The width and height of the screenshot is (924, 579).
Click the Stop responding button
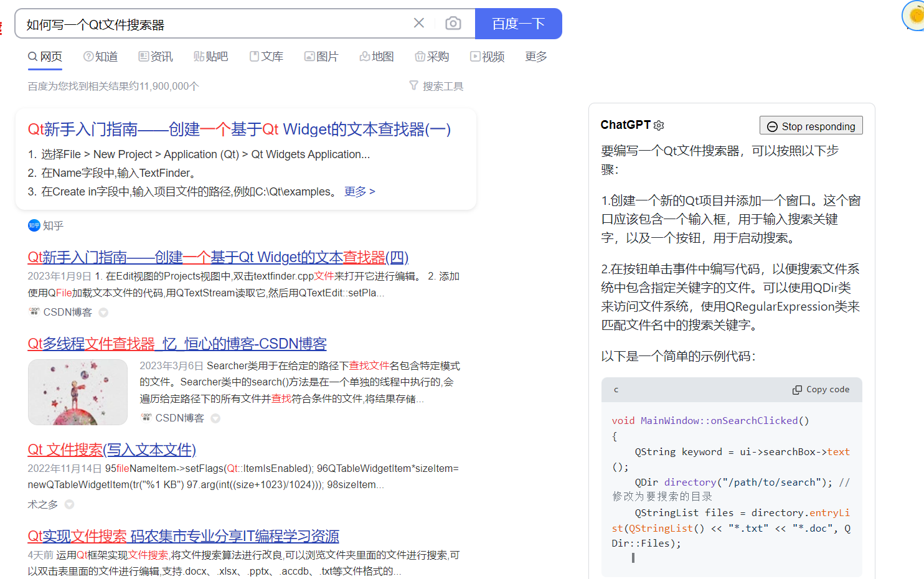pyautogui.click(x=811, y=126)
